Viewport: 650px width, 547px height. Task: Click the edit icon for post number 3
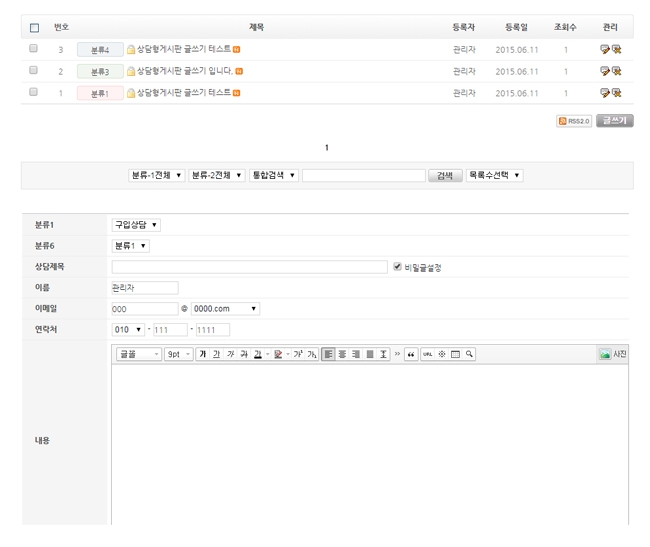[x=605, y=49]
